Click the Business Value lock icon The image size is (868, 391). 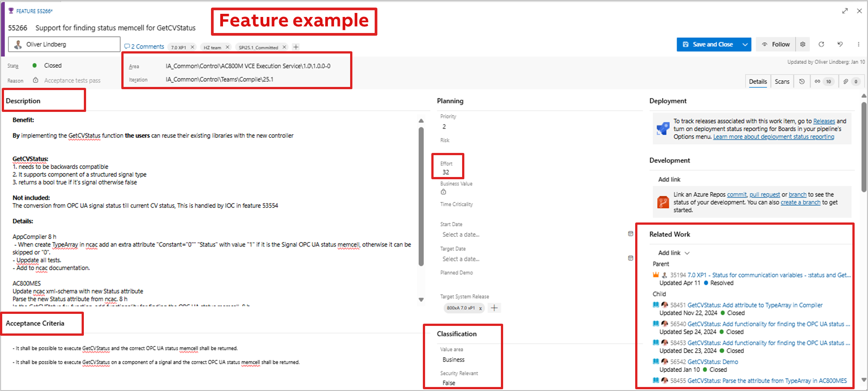click(x=443, y=192)
